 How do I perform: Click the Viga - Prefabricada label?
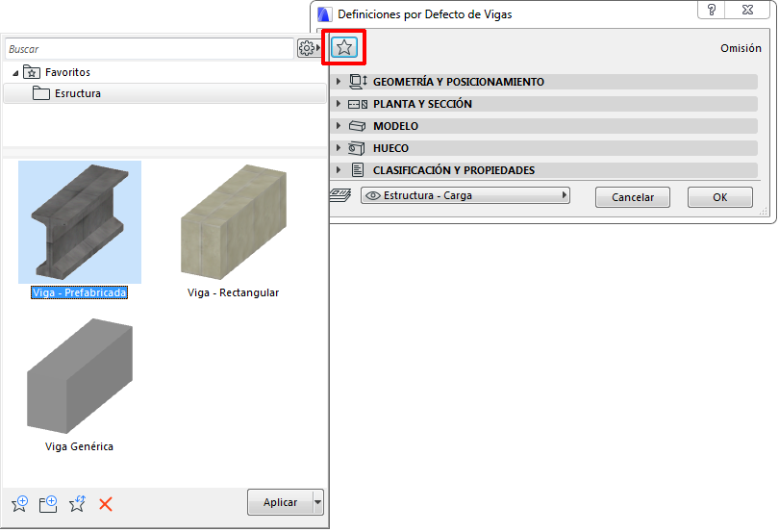click(79, 292)
